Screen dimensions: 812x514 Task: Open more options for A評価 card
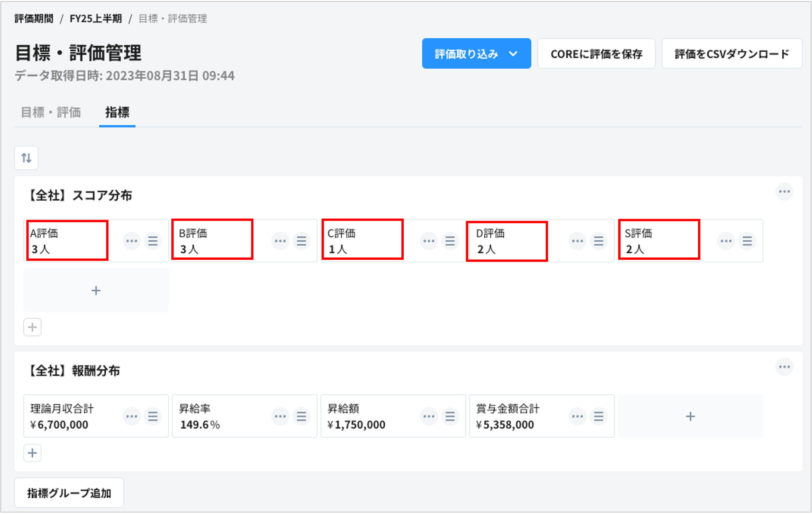tap(132, 241)
